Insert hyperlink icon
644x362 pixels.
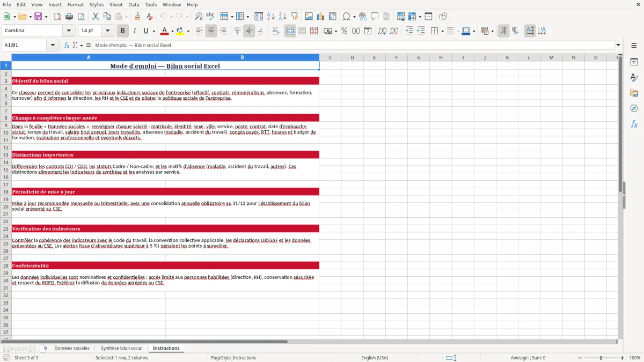point(363,17)
